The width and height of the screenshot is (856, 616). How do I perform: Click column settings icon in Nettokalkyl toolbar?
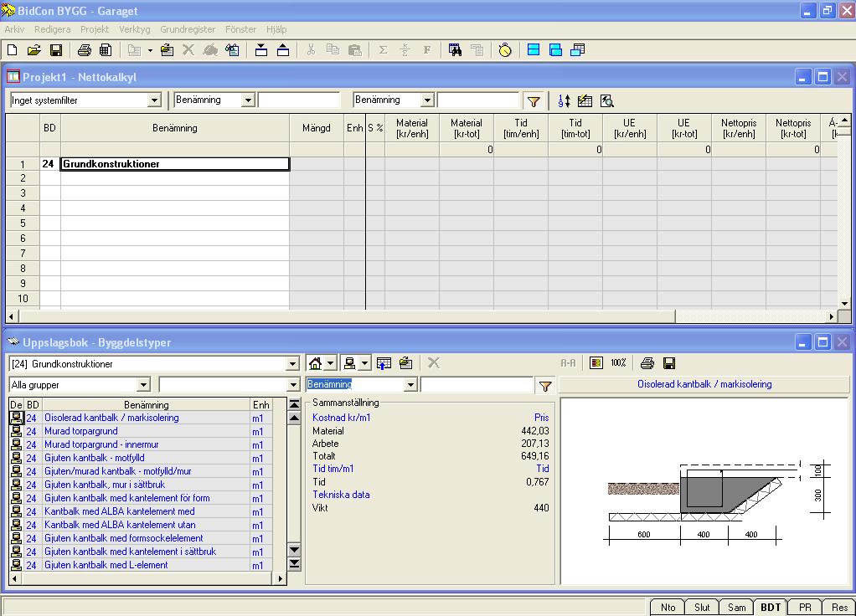585,101
